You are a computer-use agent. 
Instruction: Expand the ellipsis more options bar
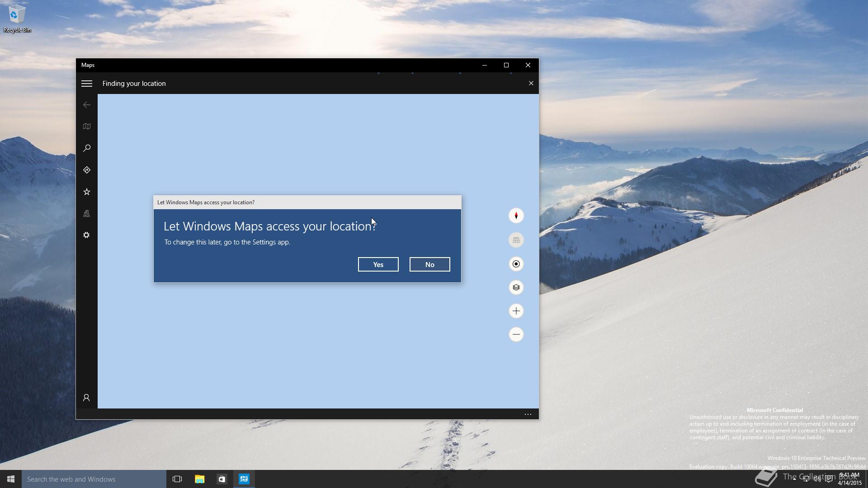click(528, 414)
